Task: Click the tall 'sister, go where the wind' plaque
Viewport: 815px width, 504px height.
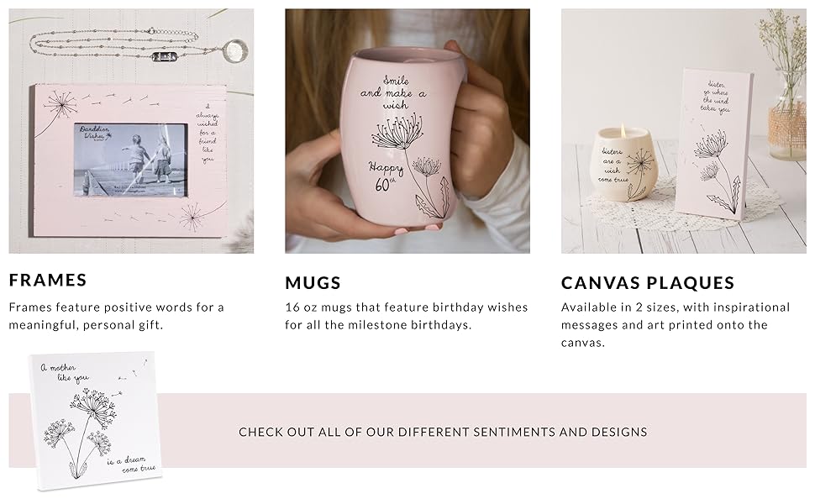Action: pos(715,144)
